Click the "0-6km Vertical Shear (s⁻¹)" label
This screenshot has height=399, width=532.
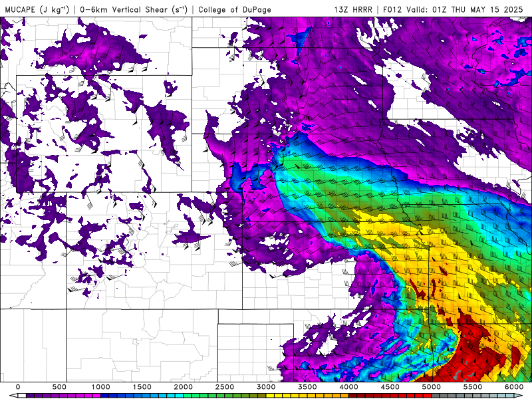pyautogui.click(x=134, y=9)
